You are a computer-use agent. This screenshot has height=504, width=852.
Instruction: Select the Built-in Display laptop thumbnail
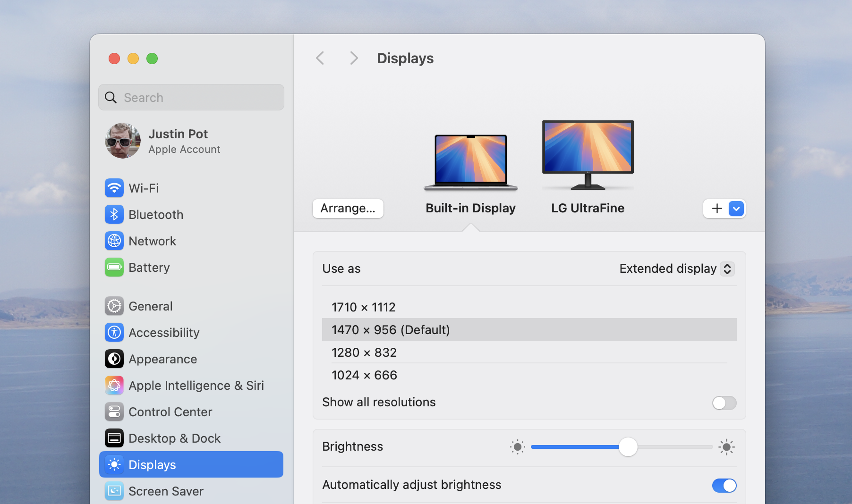coord(471,162)
